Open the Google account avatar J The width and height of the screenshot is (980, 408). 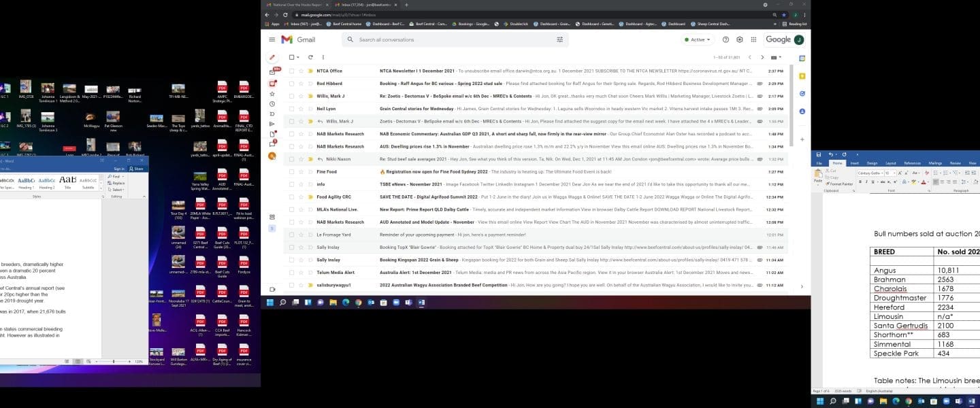(798, 39)
